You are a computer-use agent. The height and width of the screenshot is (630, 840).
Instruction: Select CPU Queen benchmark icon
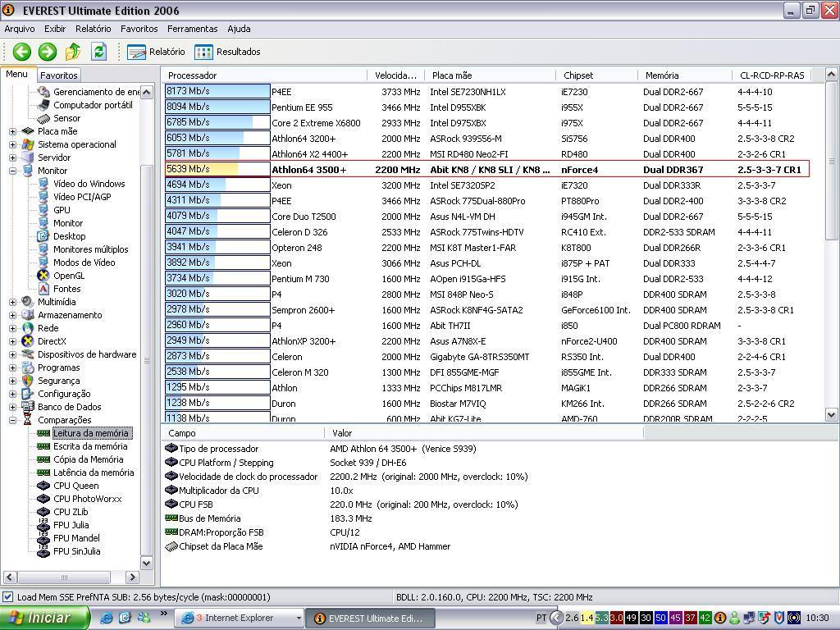click(x=43, y=486)
